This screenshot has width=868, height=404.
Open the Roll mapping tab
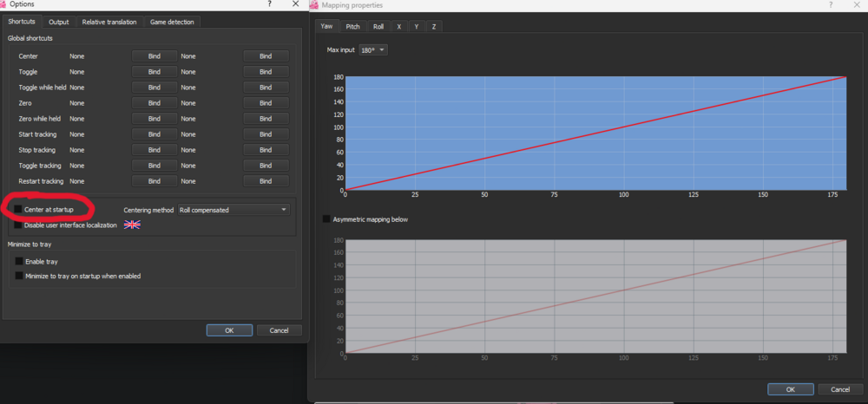378,27
